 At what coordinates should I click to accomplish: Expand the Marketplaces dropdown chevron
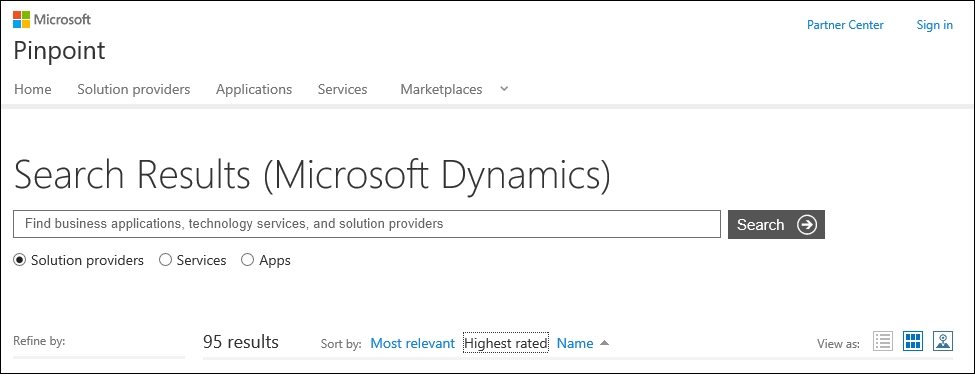pos(504,89)
